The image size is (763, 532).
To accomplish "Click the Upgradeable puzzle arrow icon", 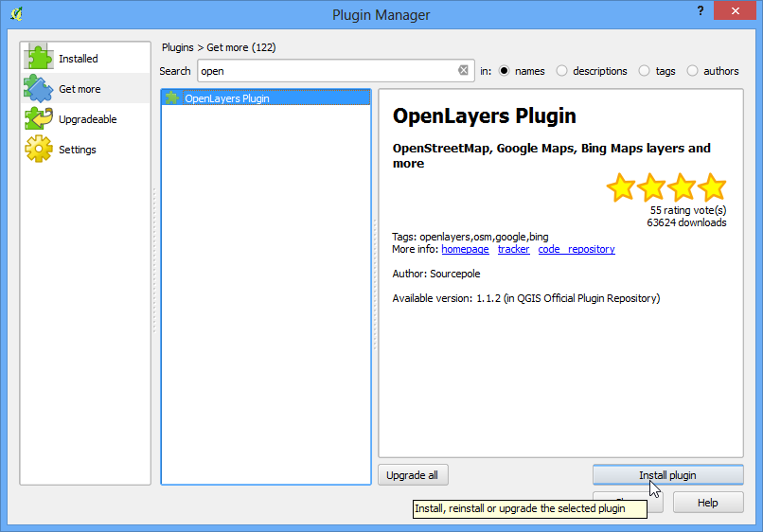I will click(39, 118).
